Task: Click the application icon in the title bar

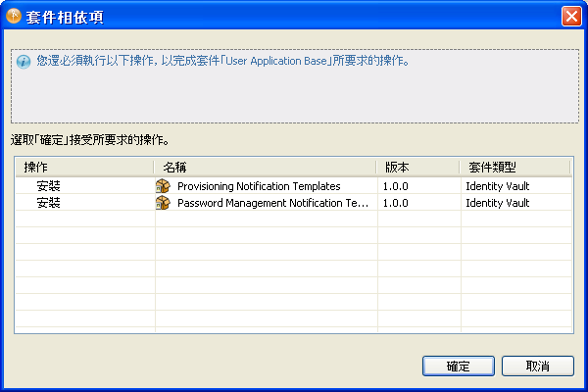Action: coord(14,17)
